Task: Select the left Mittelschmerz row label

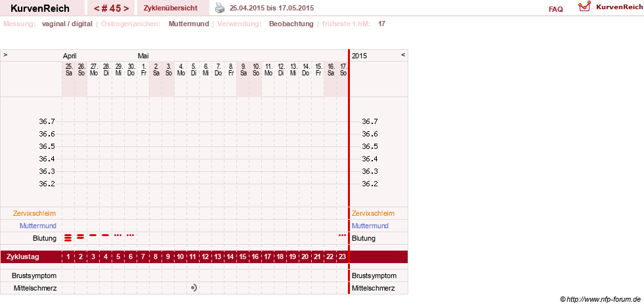Action: pyautogui.click(x=35, y=288)
